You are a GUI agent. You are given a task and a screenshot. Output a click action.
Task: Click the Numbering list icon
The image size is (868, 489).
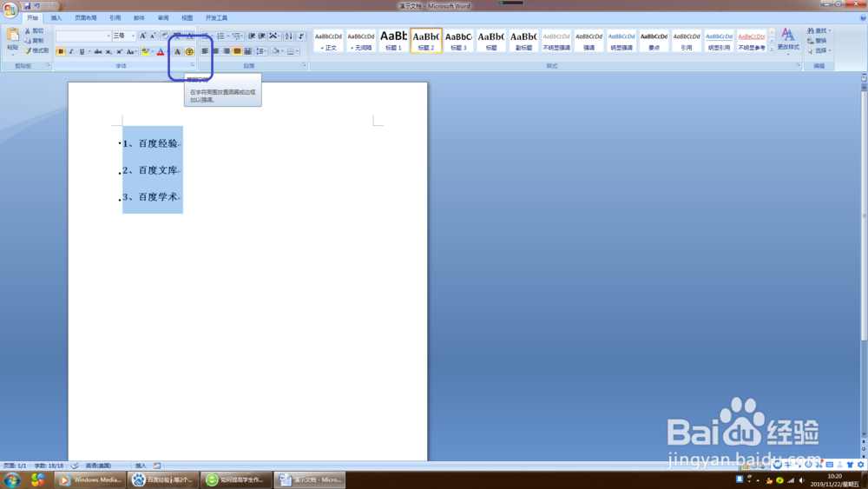click(x=220, y=36)
